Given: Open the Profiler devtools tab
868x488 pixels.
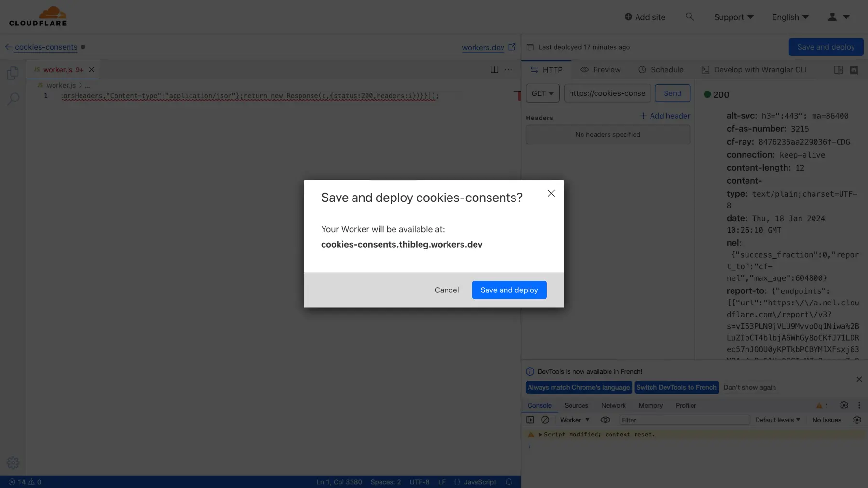Looking at the screenshot, I should (x=686, y=406).
